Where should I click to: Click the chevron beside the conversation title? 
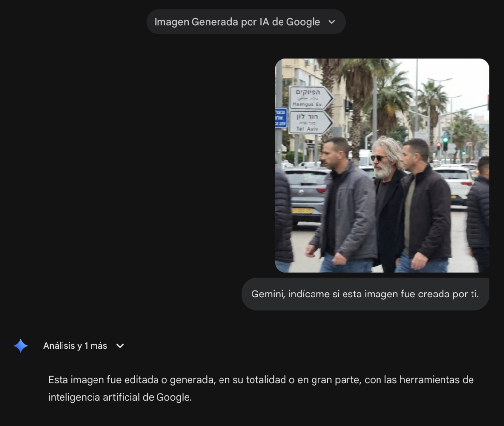[x=332, y=22]
